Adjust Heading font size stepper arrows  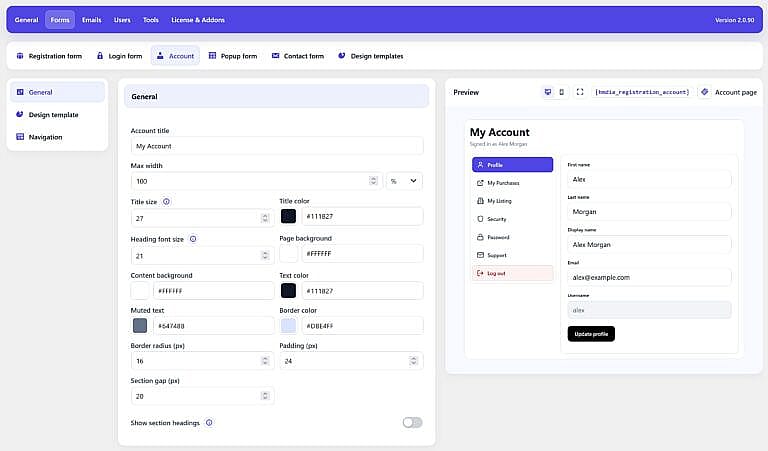[x=265, y=256]
